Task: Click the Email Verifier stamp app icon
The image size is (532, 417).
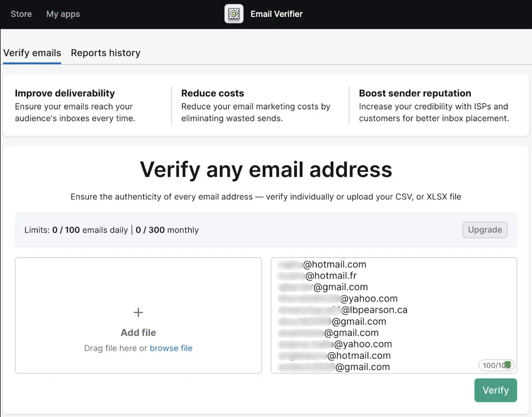Action: (x=233, y=14)
